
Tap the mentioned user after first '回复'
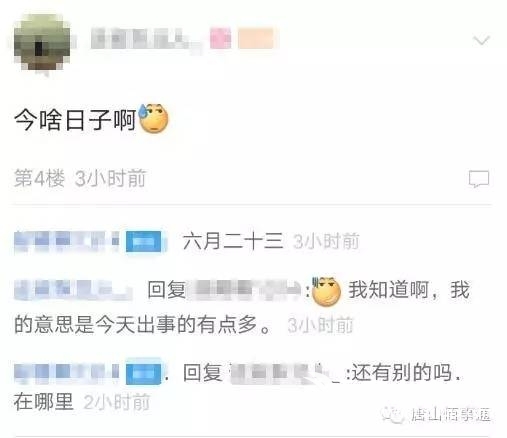(x=246, y=289)
